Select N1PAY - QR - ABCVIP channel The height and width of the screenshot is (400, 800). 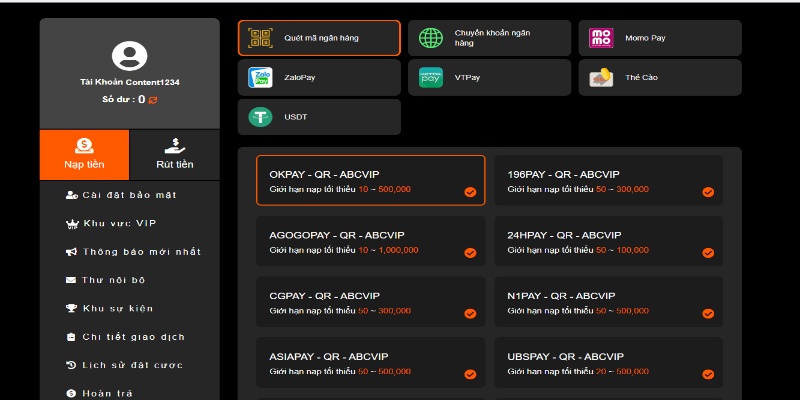point(609,302)
